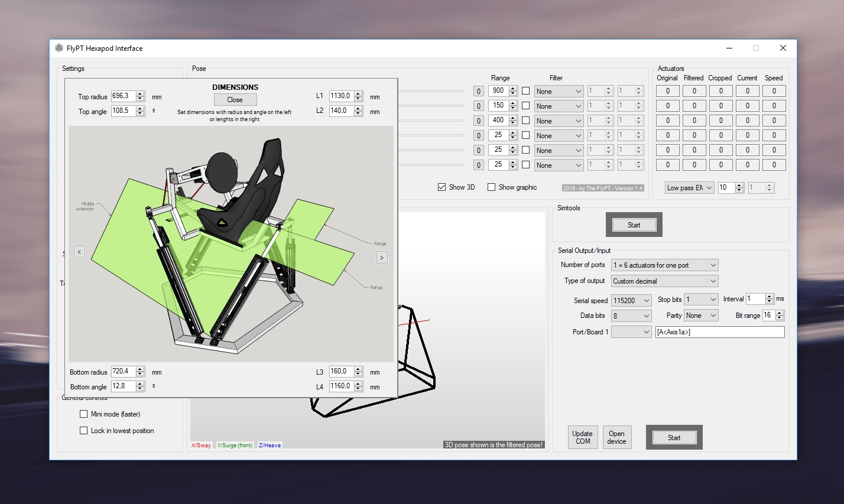Click the FlyPT hexapod app icon
Screen dimensions: 844x504
tap(59, 48)
